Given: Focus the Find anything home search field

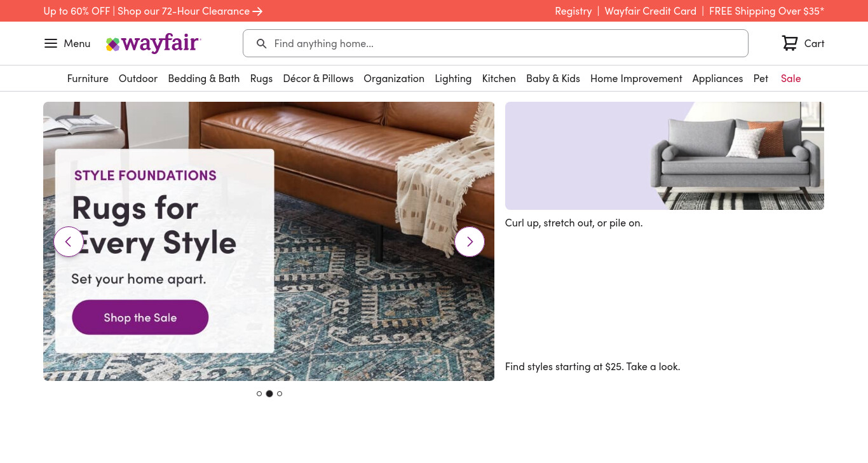Looking at the screenshot, I should [x=496, y=43].
